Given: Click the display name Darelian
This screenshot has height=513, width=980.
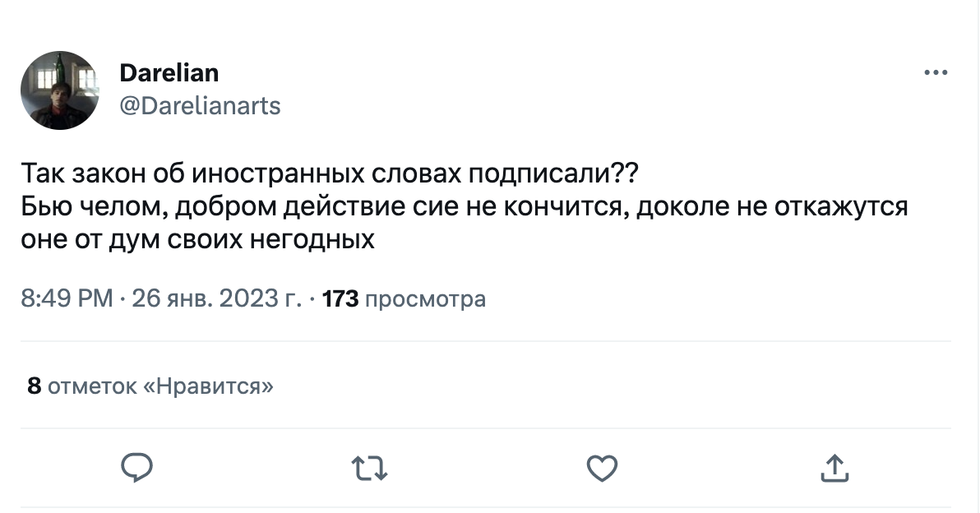Looking at the screenshot, I should (x=169, y=73).
